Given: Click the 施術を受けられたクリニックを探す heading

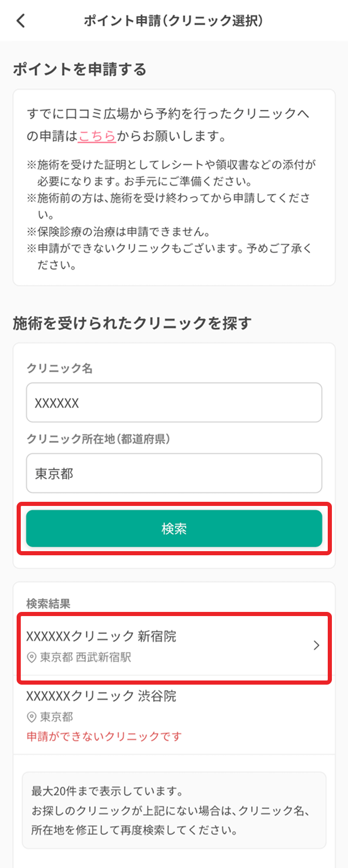Looking at the screenshot, I should coord(132,323).
